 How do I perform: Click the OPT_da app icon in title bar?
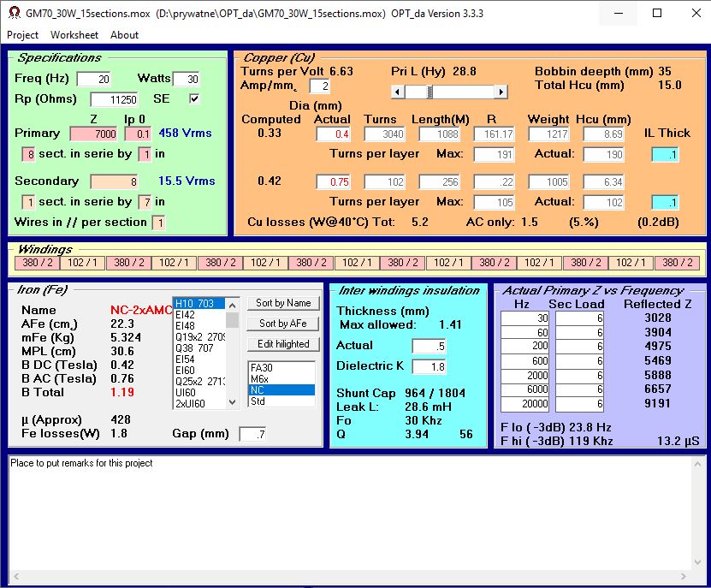pos(14,13)
